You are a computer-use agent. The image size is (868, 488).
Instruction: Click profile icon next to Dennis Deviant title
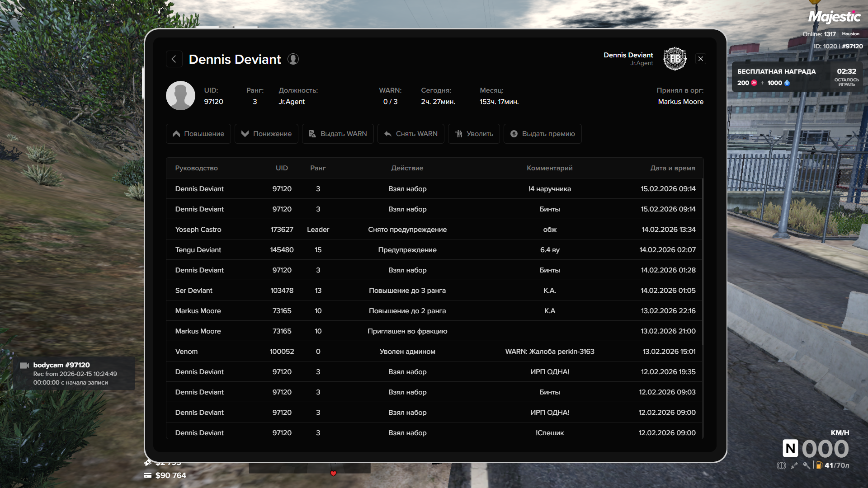[293, 59]
